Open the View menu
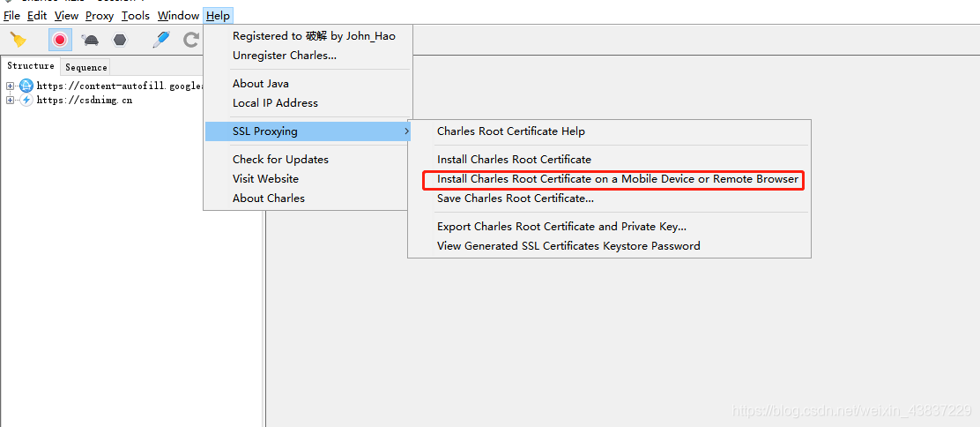The height and width of the screenshot is (427, 980). (66, 16)
